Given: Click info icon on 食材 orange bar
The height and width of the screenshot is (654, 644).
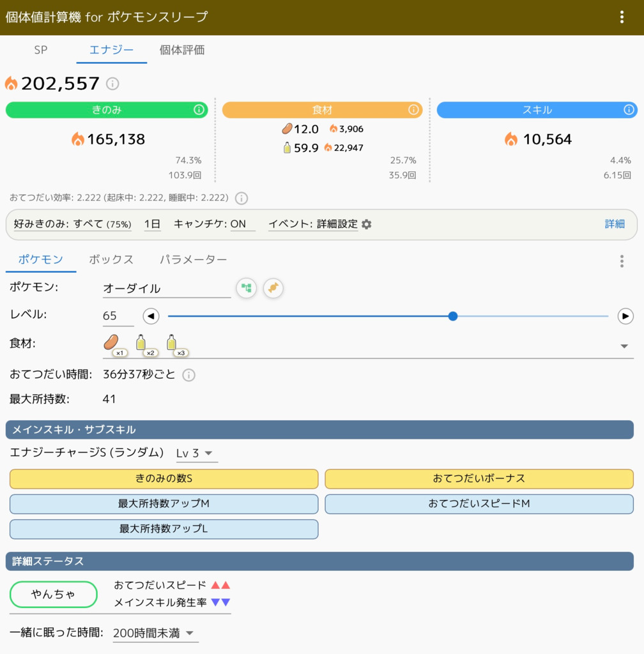Looking at the screenshot, I should [x=413, y=110].
